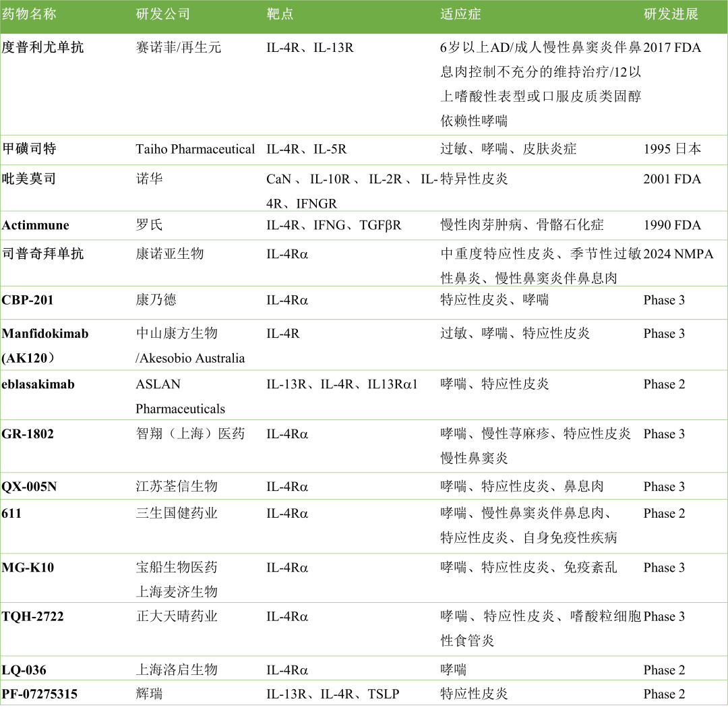Select the drug name MG-K10
728x710 pixels.
tap(28, 568)
